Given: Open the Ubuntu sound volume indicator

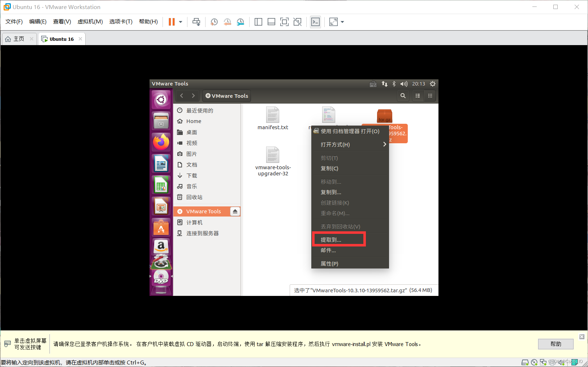Looking at the screenshot, I should (x=404, y=84).
